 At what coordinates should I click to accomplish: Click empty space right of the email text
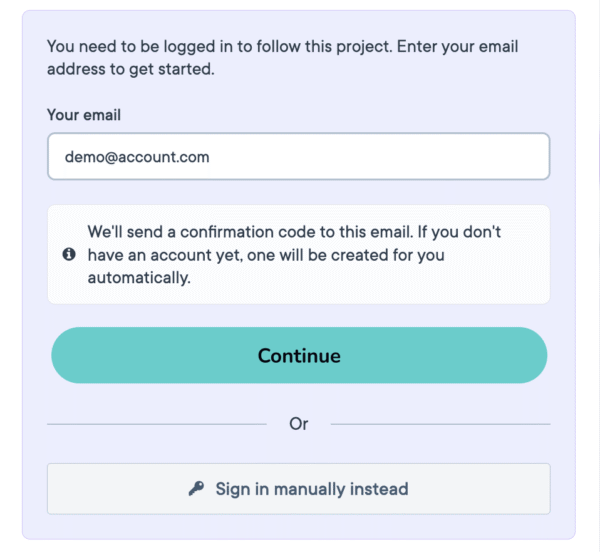click(400, 157)
